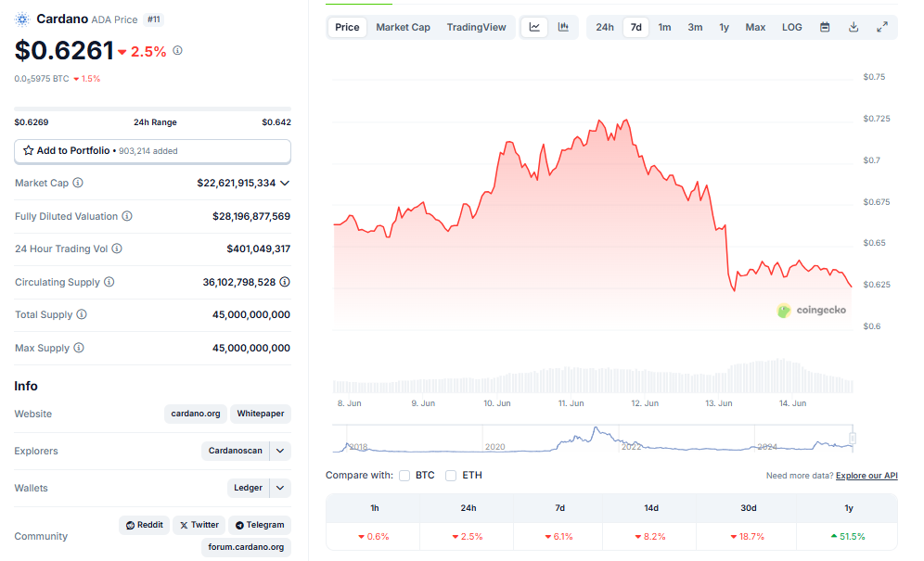The height and width of the screenshot is (561, 924).
Task: Open Ledger wallet button
Action: (248, 488)
